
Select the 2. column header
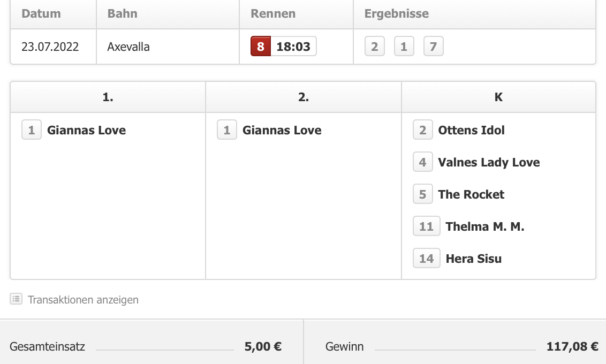pyautogui.click(x=304, y=97)
